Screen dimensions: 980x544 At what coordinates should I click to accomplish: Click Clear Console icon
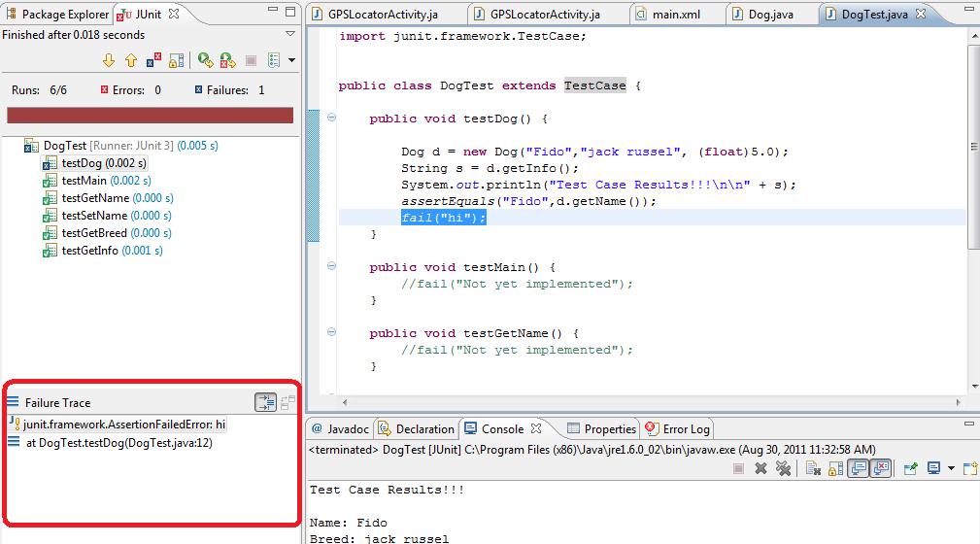(813, 468)
